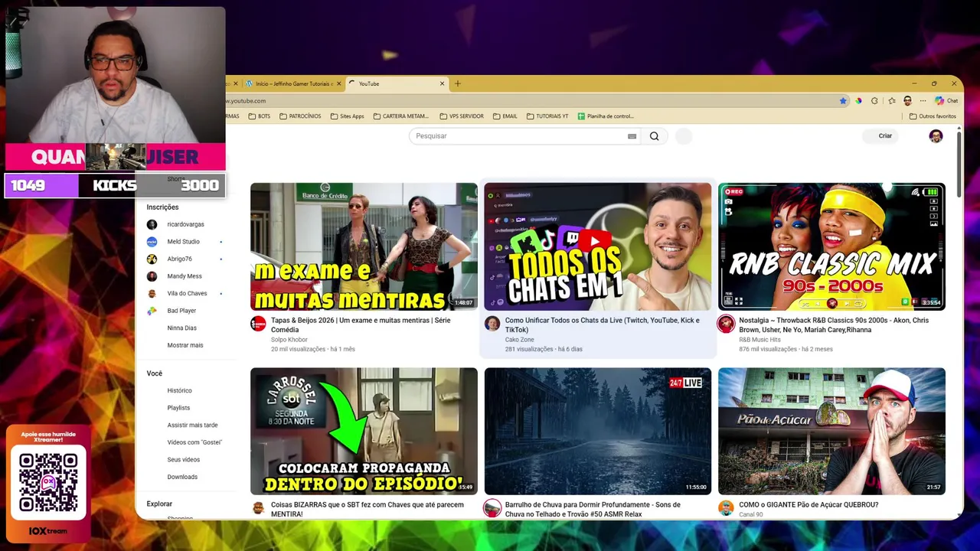This screenshot has height=551, width=980.
Task: Open Bad Player channel icon
Action: click(x=152, y=311)
